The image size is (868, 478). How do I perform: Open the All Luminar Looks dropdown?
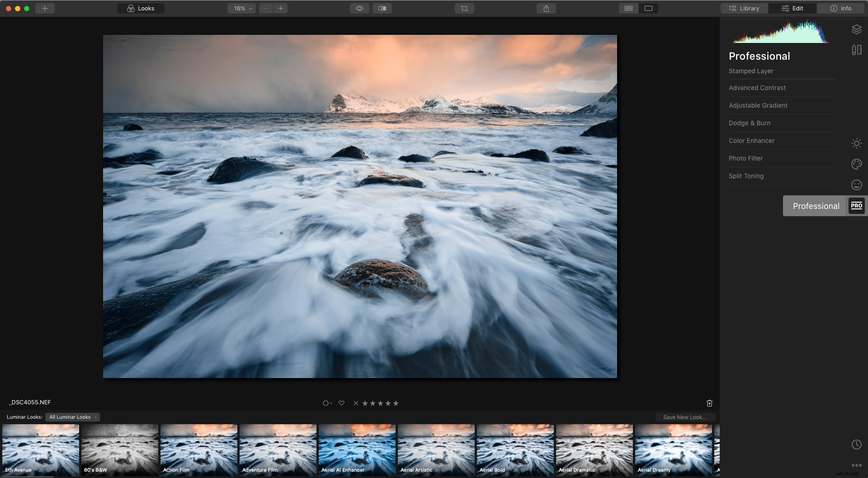tap(72, 417)
